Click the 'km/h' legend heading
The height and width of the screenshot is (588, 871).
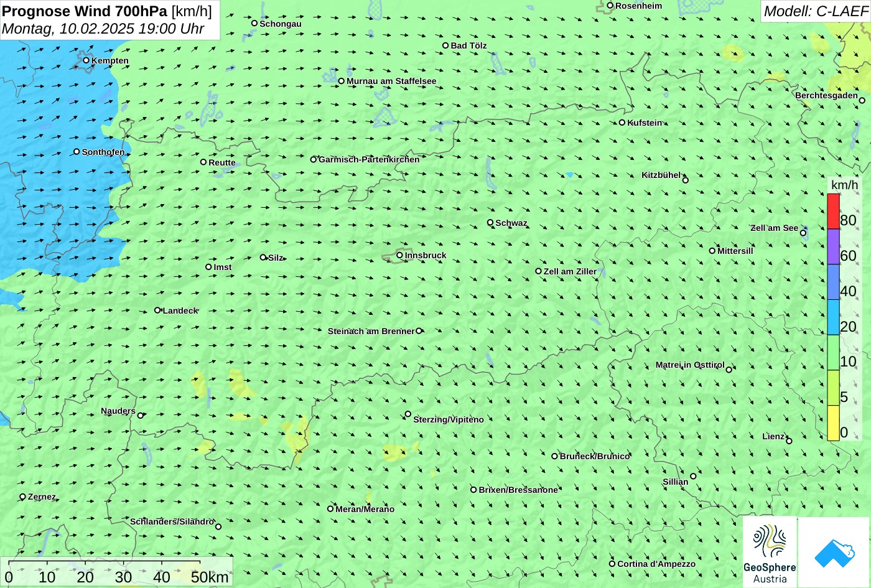[844, 185]
